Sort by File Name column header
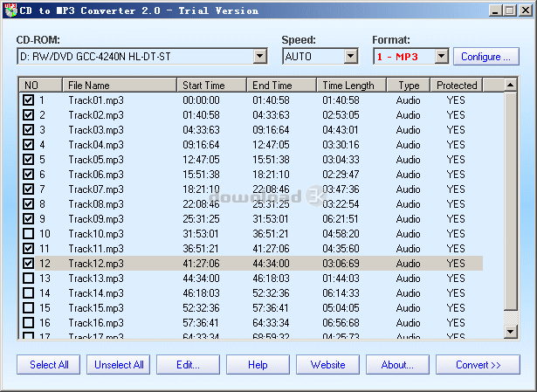This screenshot has width=537, height=392. (120, 85)
